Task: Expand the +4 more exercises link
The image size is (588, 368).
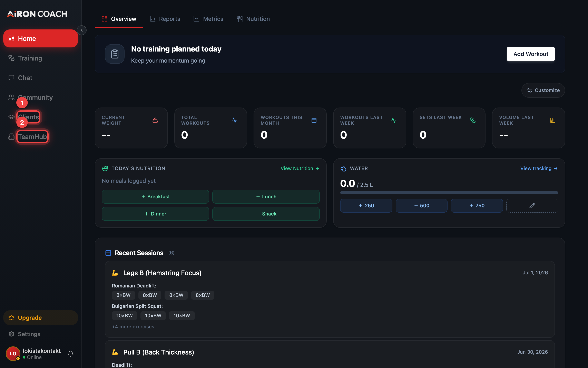Action: (133, 327)
